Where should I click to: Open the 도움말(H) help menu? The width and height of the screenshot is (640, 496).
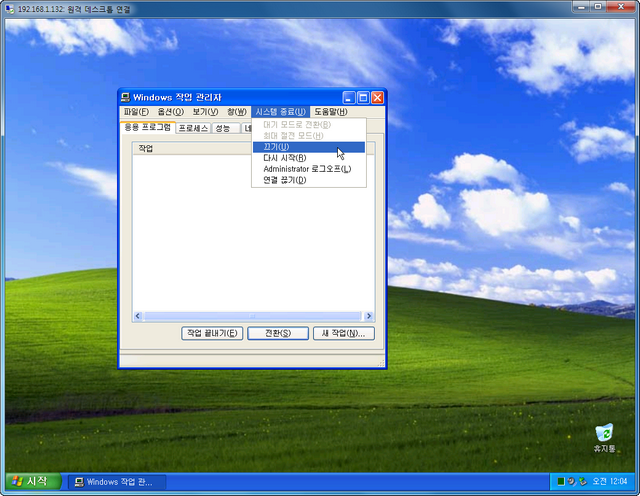331,112
